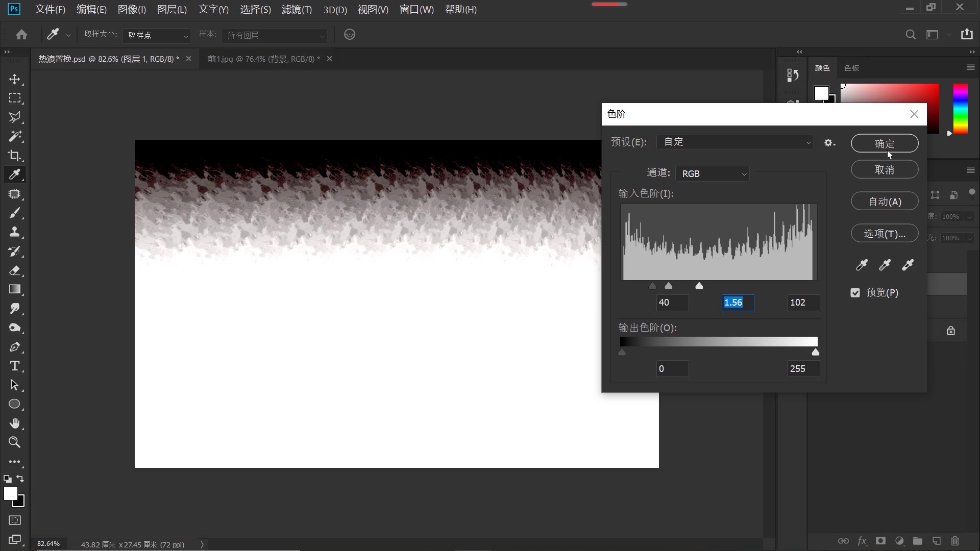Screen dimensions: 980x551
Task: Click the 确定 button in Levels
Action: (x=884, y=144)
